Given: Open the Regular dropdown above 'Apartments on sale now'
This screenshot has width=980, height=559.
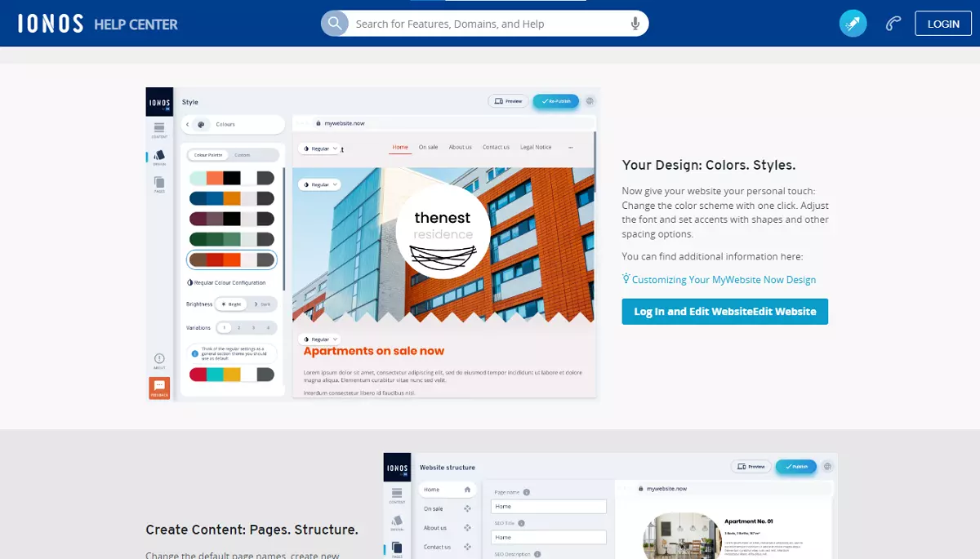Looking at the screenshot, I should (319, 339).
